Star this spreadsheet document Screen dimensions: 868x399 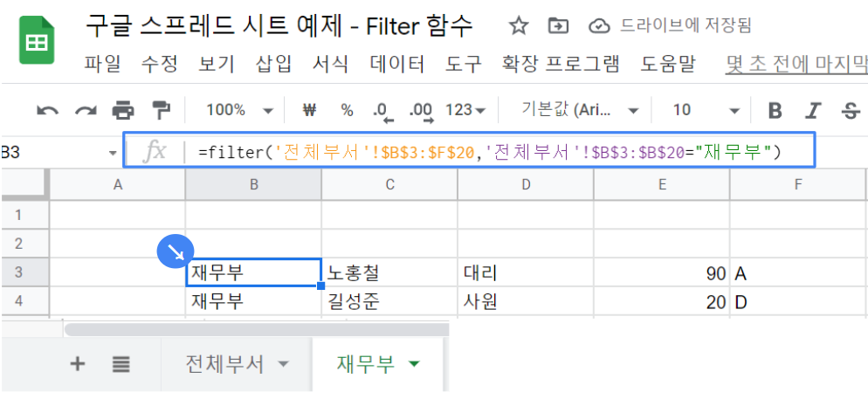pyautogui.click(x=518, y=25)
